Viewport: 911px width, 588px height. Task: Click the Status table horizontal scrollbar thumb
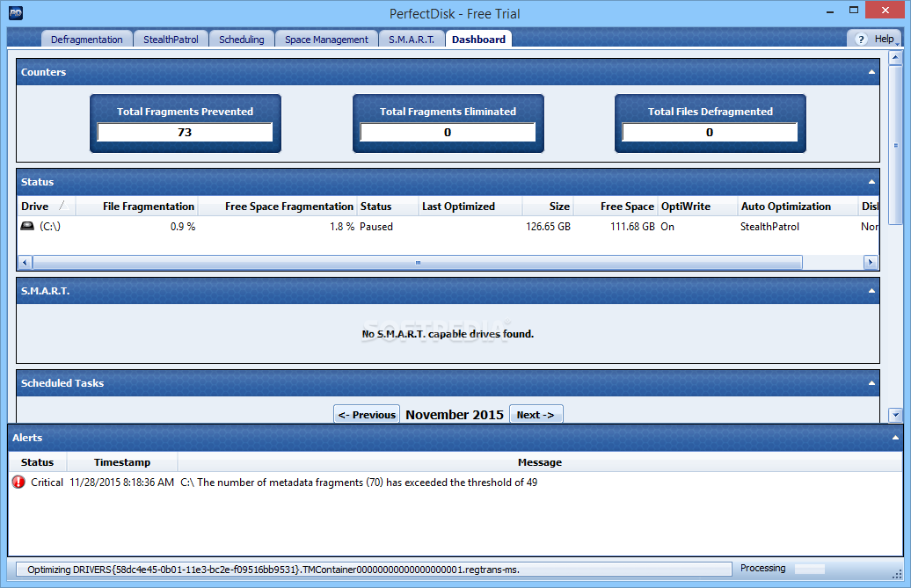[418, 263]
